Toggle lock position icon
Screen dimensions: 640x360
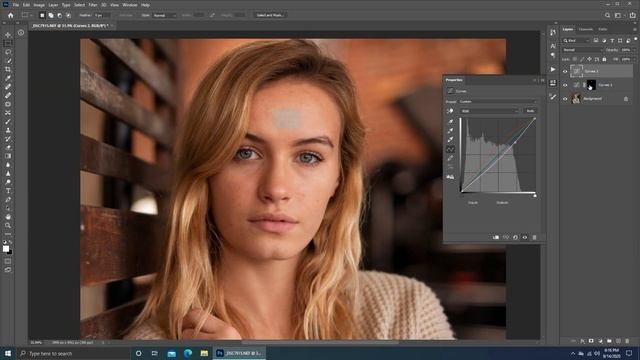(x=589, y=59)
